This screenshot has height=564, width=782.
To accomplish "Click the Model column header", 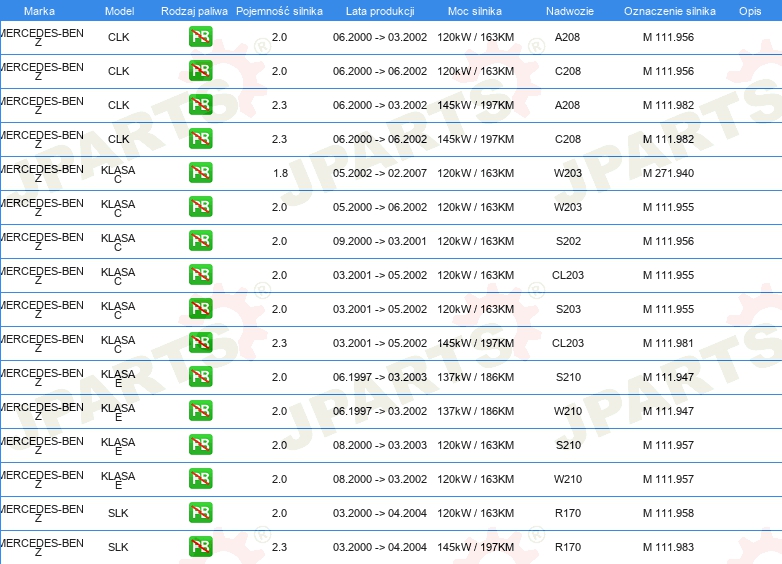I will 119,11.
